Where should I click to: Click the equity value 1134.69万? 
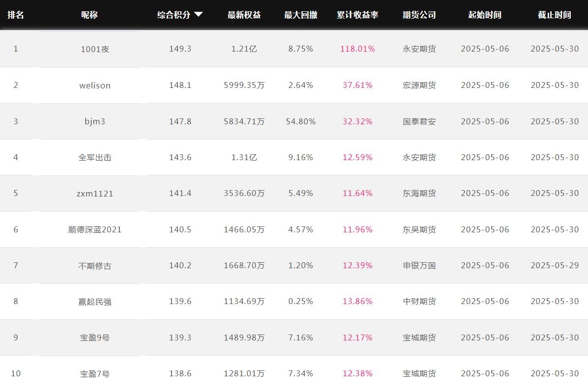244,301
